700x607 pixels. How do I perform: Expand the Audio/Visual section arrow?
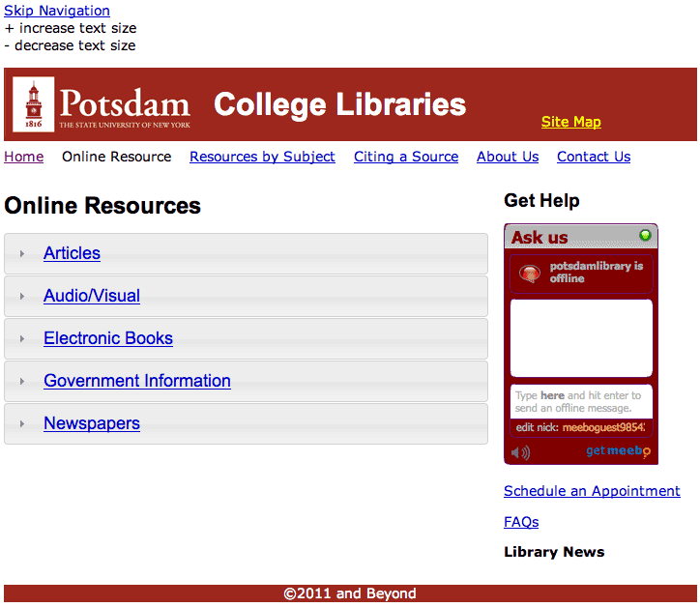(22, 297)
